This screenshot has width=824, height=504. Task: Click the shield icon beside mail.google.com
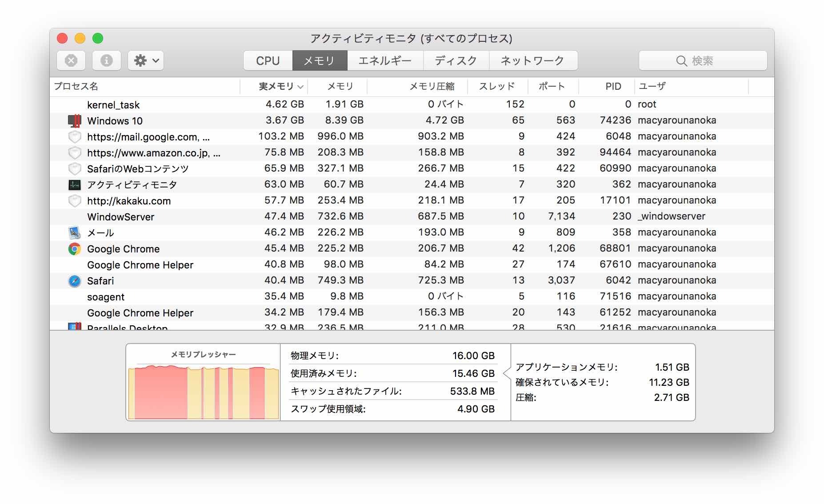(74, 136)
